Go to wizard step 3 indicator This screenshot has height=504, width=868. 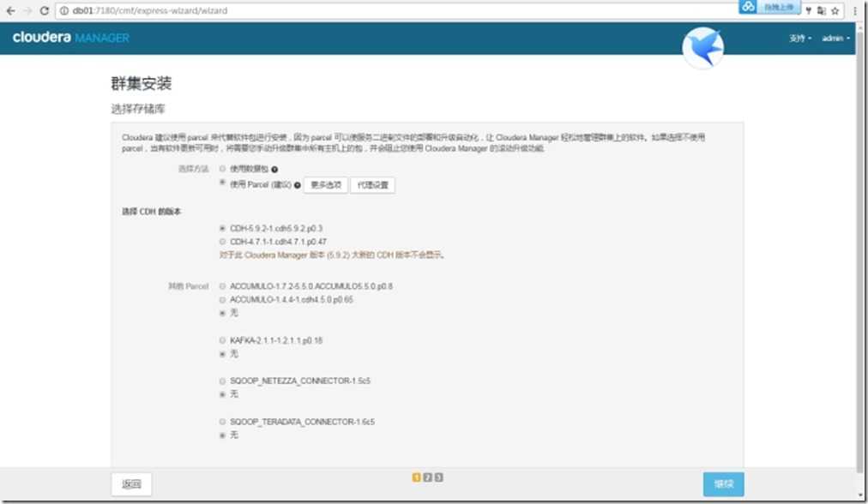[x=438, y=477]
